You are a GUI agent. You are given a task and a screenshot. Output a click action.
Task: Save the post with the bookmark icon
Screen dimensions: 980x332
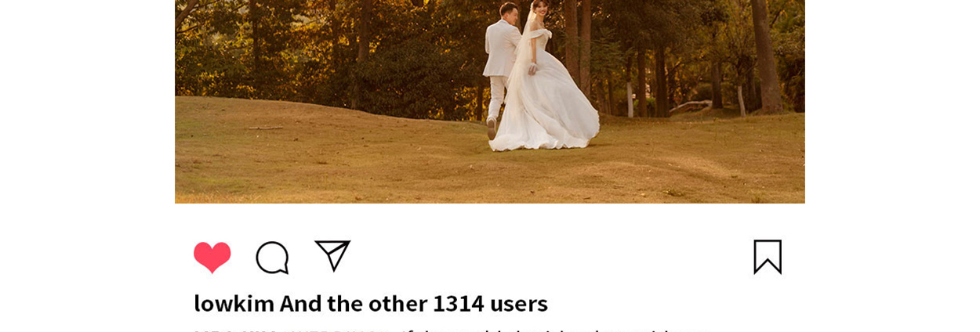coord(768,257)
